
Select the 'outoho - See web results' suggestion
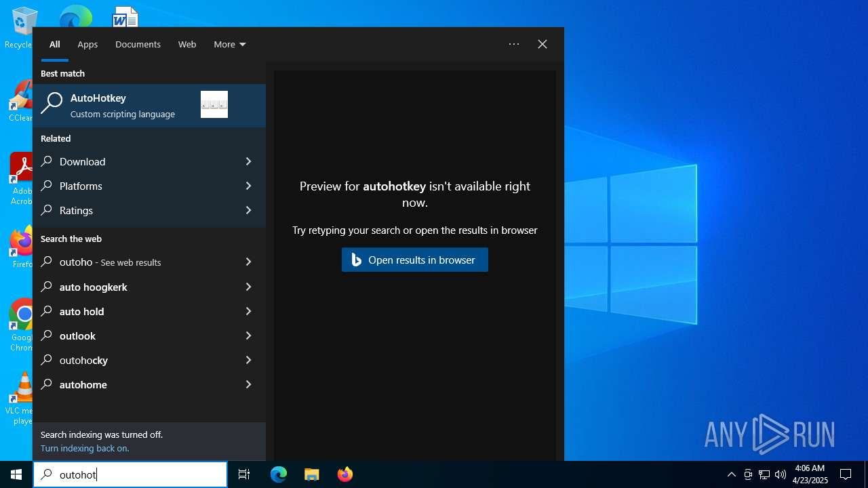click(x=133, y=262)
